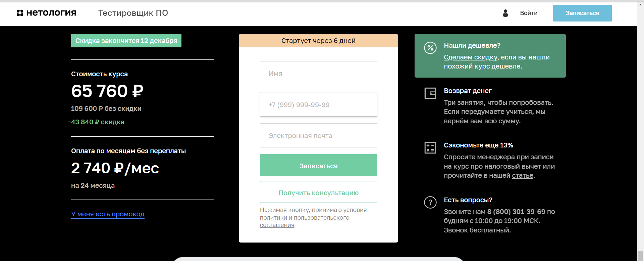
Task: Click Оплата по месяцам без переплаты label
Action: pos(128,151)
